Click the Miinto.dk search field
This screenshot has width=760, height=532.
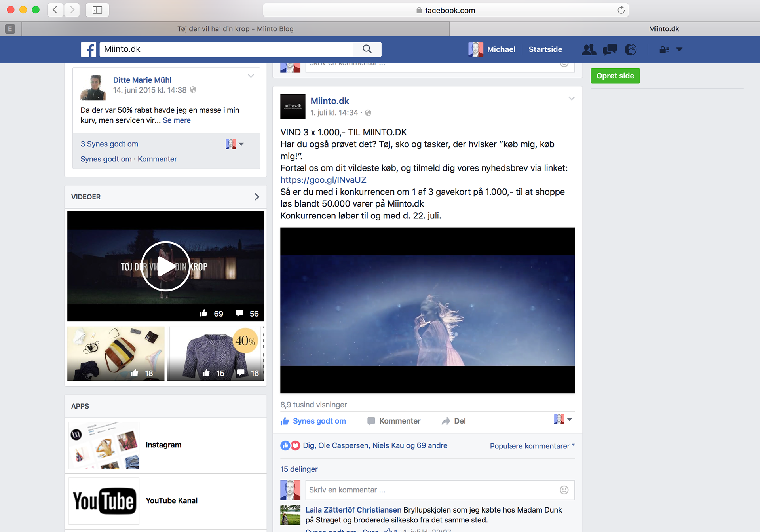226,49
